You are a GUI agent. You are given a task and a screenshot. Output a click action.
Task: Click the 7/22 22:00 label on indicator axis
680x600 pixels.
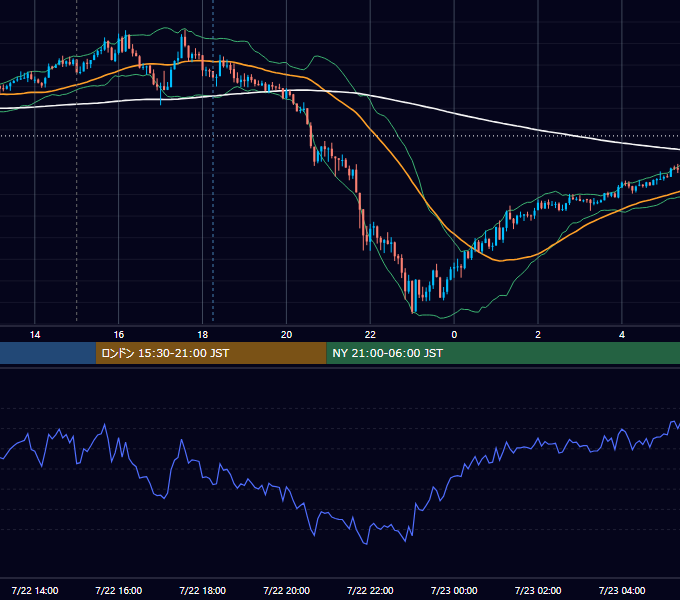pos(370,590)
